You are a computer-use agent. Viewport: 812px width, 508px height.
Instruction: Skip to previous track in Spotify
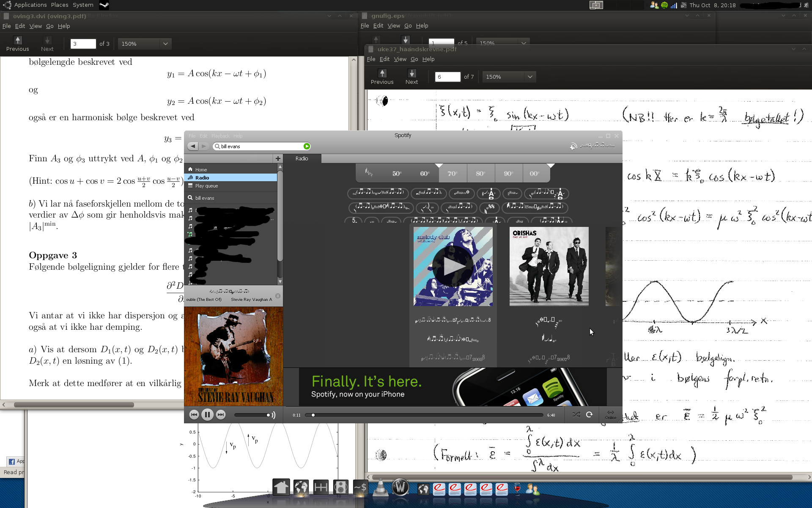point(194,415)
